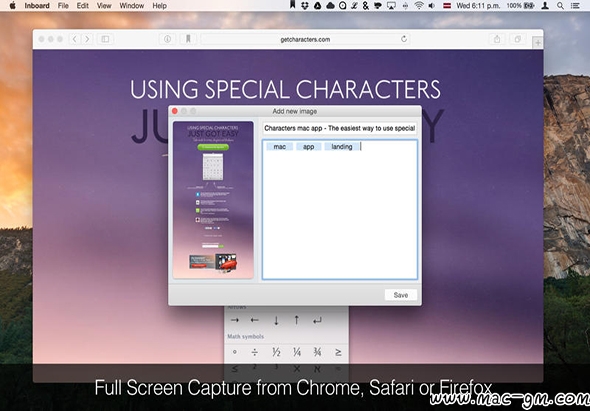Save the new image
590x411 pixels.
(401, 295)
